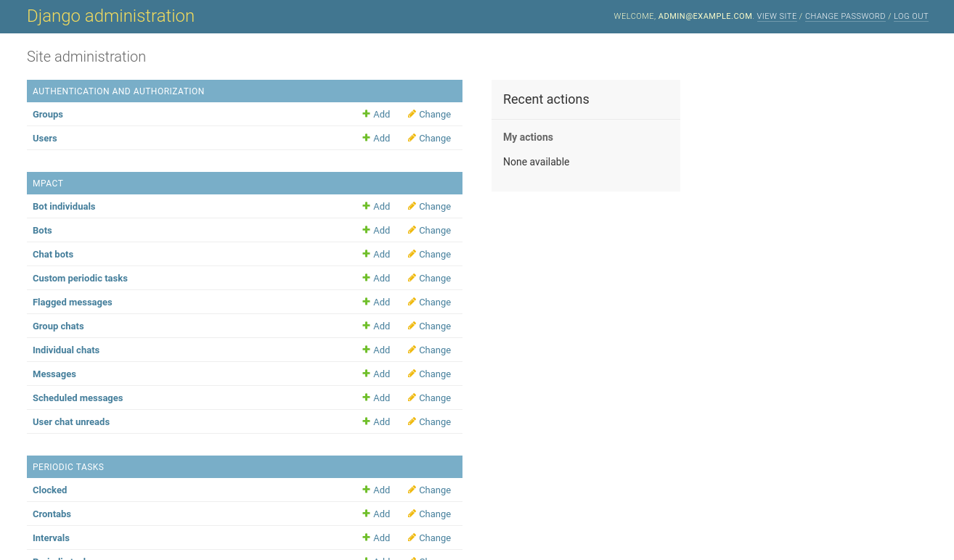Click the pencil icon for Custom periodic tasks
The image size is (954, 560).
click(412, 278)
